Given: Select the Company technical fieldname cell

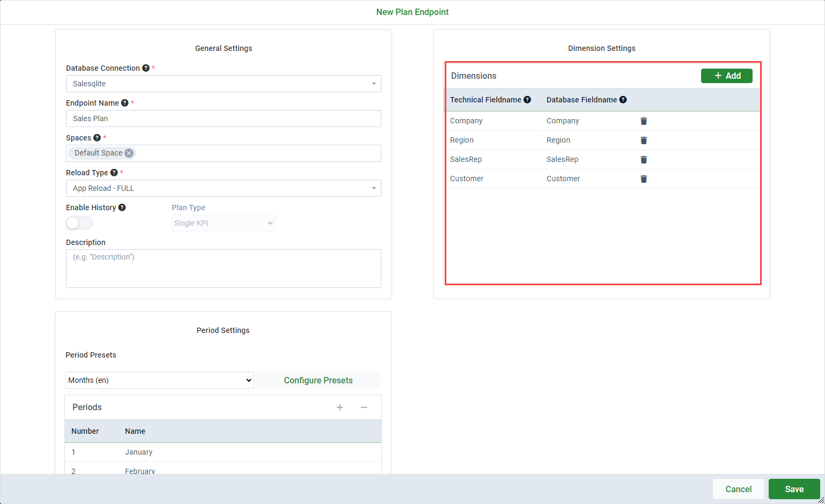Looking at the screenshot, I should [466, 121].
